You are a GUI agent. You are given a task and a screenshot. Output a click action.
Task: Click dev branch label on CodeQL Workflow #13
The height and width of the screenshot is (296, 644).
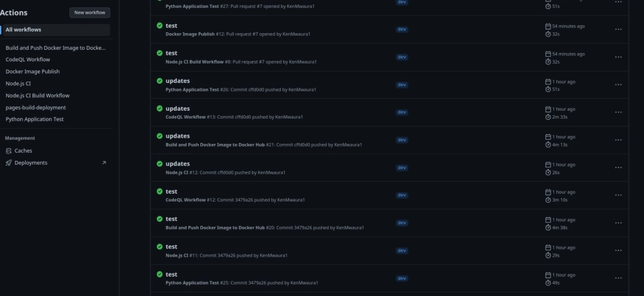tap(402, 113)
